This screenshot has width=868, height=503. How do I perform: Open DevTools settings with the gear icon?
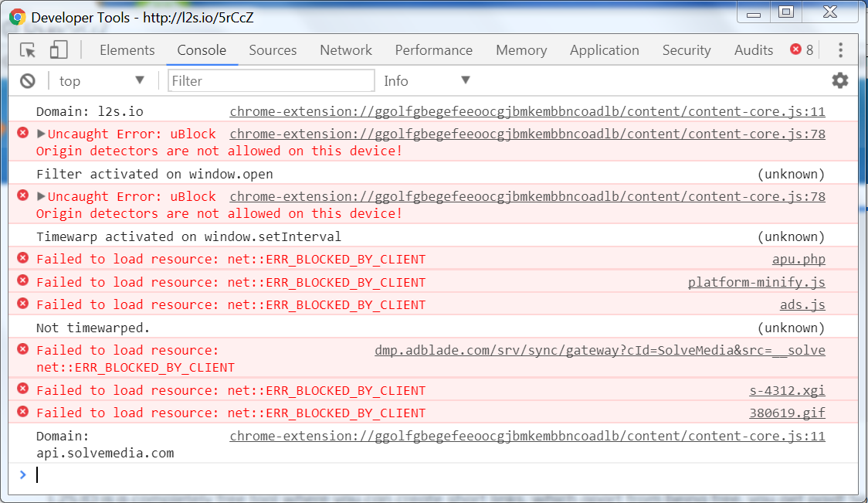[x=839, y=80]
